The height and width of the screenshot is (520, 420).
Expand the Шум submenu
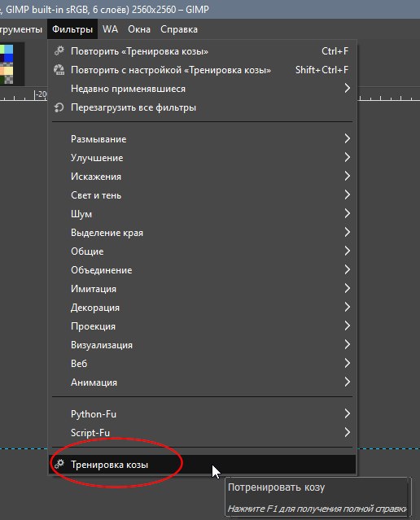(203, 214)
